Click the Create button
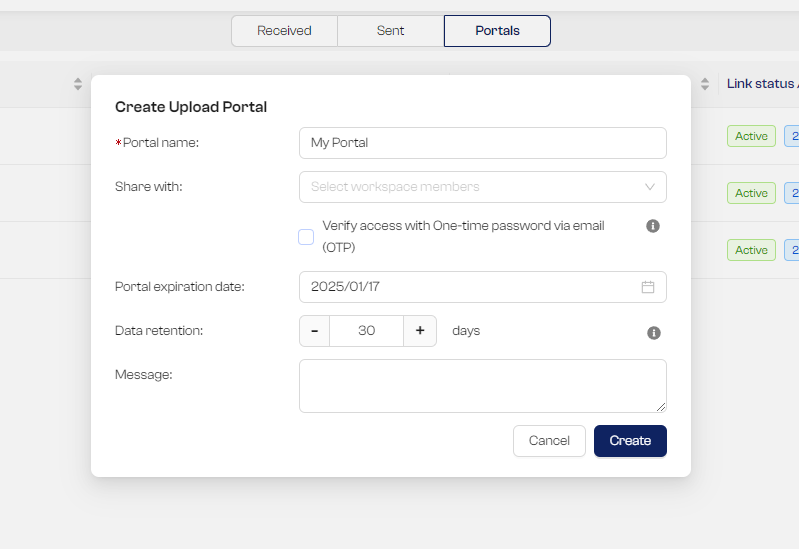The width and height of the screenshot is (799, 549). click(630, 441)
